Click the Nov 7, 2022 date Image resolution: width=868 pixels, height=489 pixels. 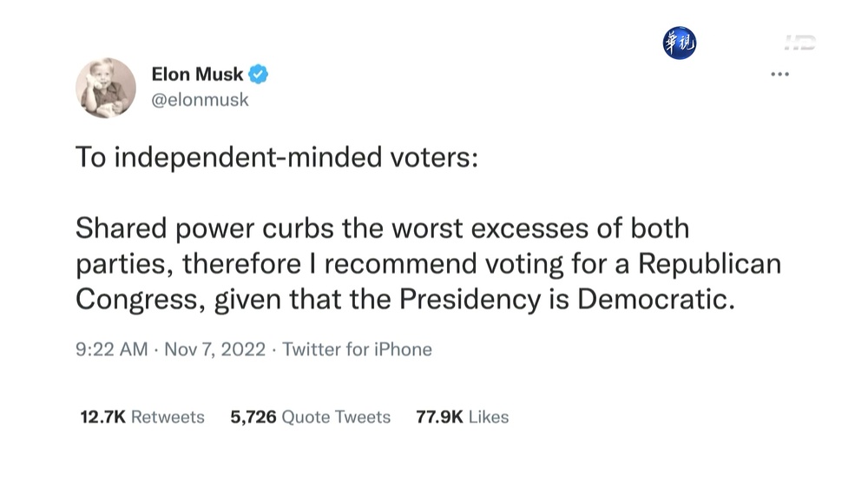point(213,349)
